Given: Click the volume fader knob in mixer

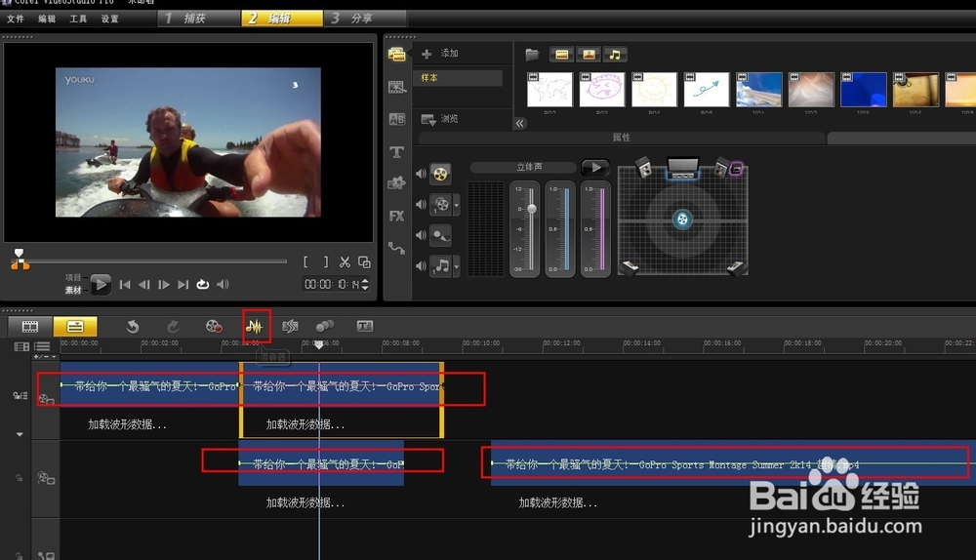Looking at the screenshot, I should coord(532,209).
